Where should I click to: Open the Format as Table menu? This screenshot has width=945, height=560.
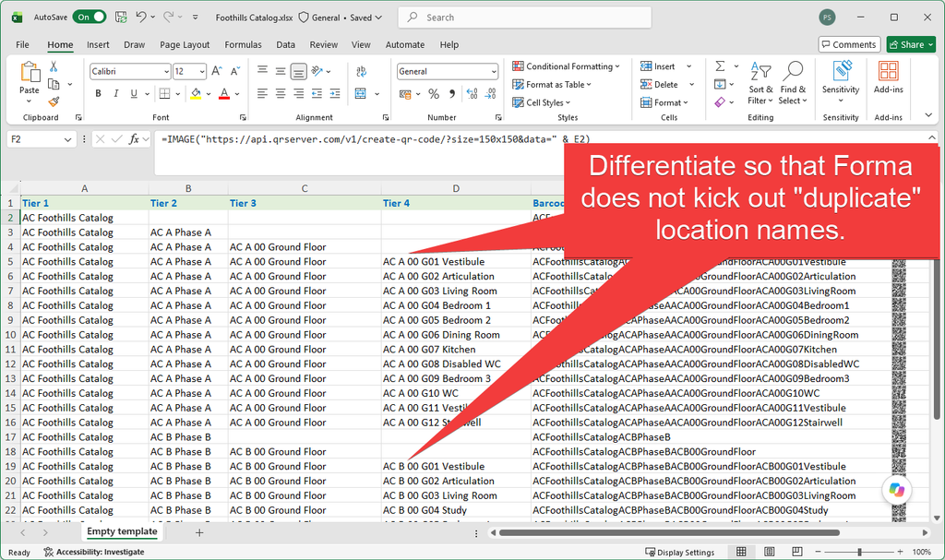pyautogui.click(x=552, y=84)
